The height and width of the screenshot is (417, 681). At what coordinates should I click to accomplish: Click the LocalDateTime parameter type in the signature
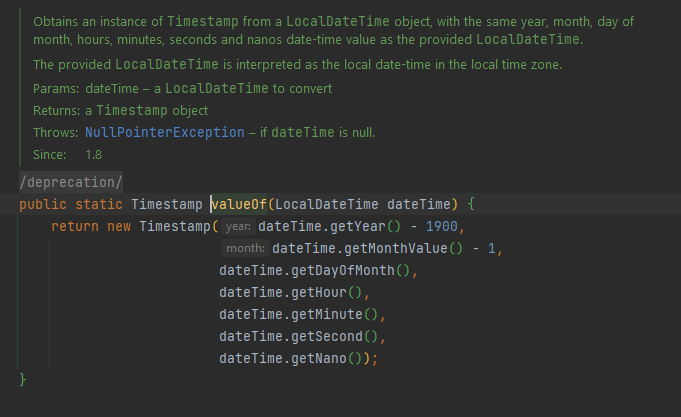(327, 204)
